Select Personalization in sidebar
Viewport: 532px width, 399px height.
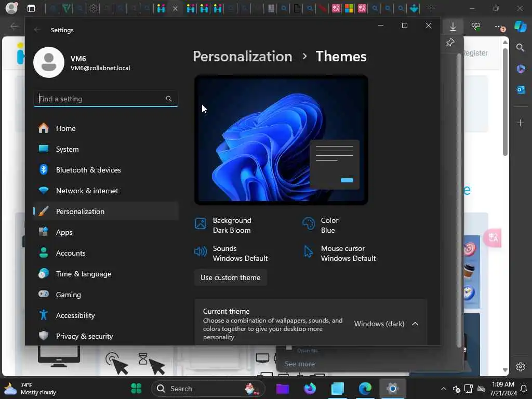106,211
